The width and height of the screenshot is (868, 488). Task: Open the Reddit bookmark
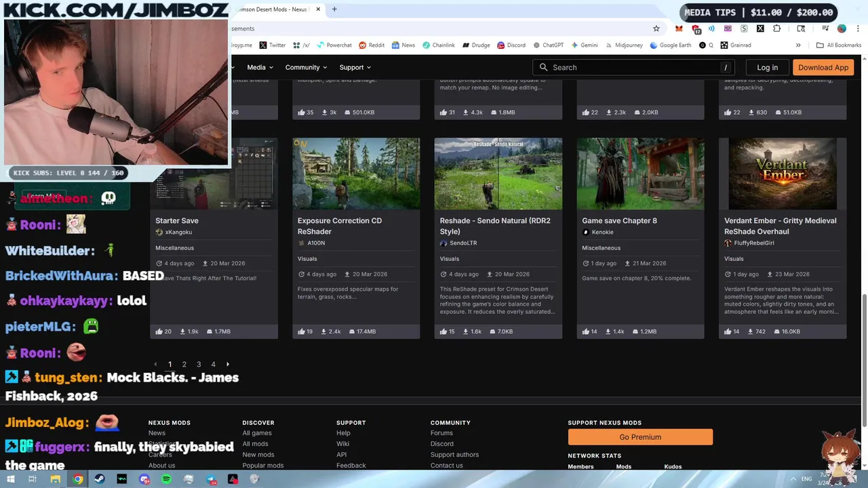tap(372, 45)
